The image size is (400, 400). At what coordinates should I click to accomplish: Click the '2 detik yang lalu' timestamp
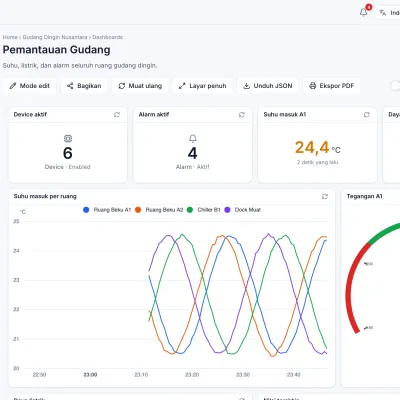(x=318, y=162)
